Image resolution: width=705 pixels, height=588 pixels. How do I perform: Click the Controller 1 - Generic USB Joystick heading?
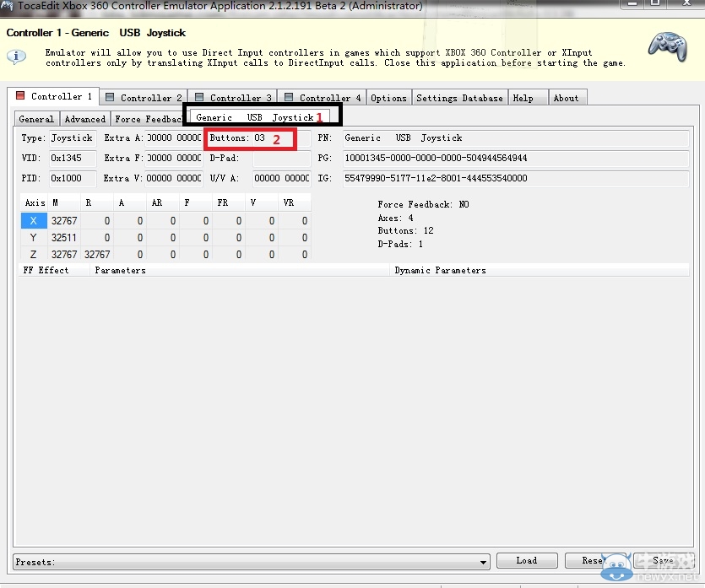(95, 33)
